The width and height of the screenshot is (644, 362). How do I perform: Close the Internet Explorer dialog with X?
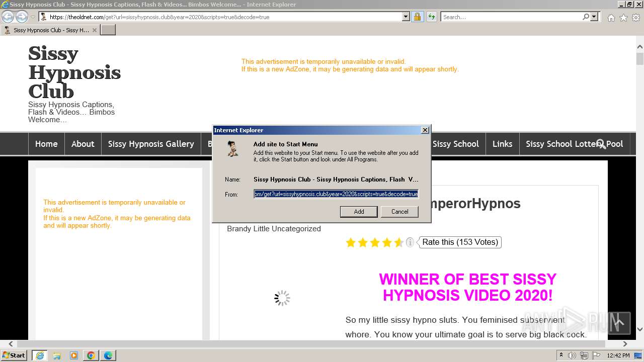(425, 130)
